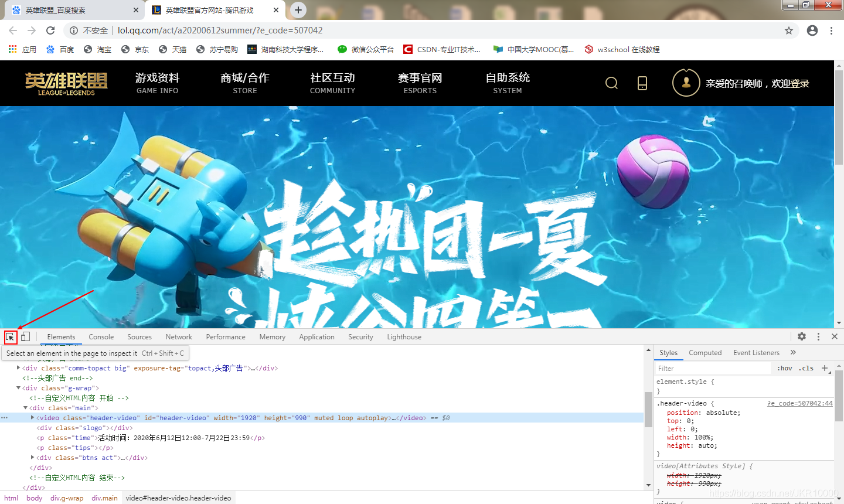Switch to the Network tab
Screen dimensions: 844x504
[179, 337]
